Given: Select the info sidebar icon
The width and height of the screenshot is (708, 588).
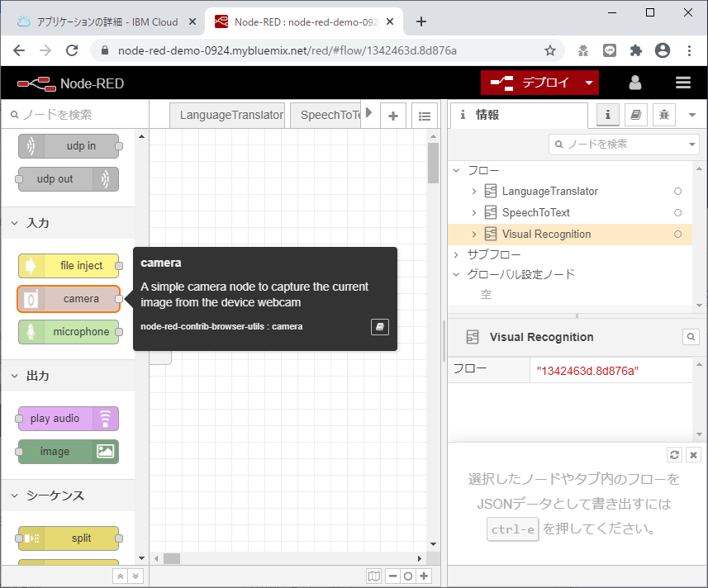Looking at the screenshot, I should pyautogui.click(x=607, y=115).
